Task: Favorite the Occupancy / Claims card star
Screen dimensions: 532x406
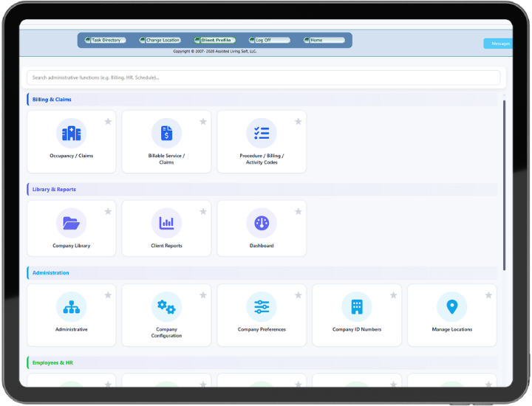Action: (108, 121)
